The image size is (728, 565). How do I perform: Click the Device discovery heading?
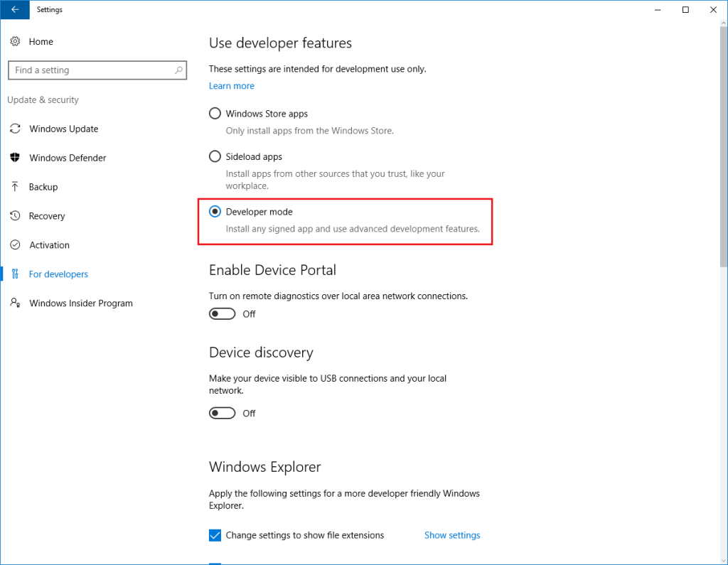(x=261, y=353)
